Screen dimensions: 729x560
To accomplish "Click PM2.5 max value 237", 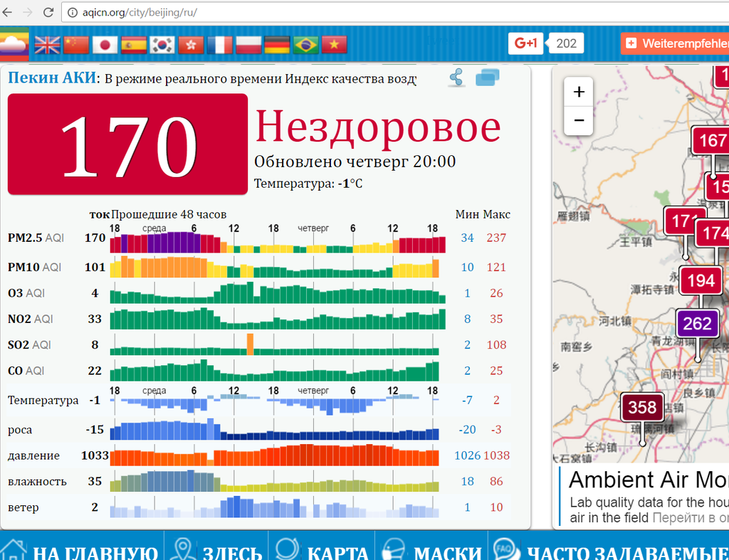I will (496, 238).
